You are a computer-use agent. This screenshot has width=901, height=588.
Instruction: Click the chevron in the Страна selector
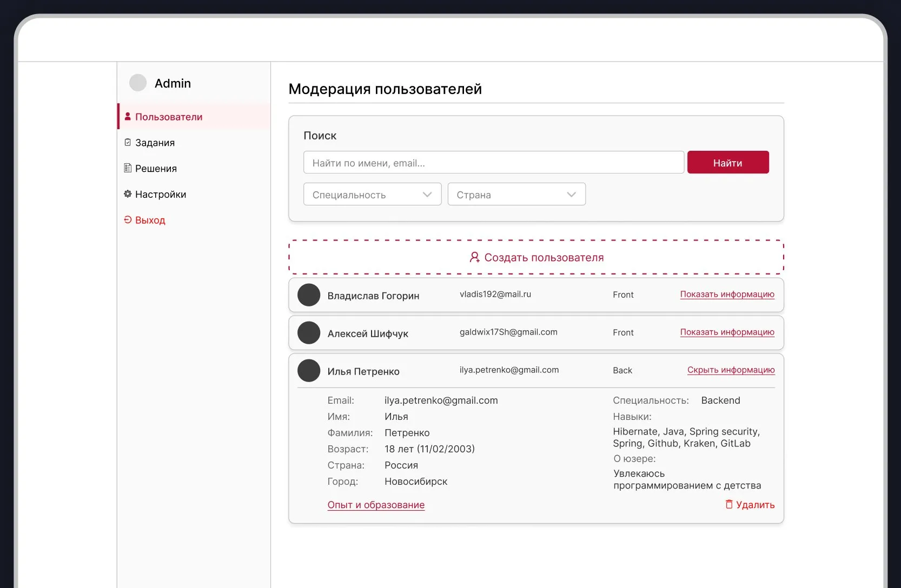click(x=572, y=195)
